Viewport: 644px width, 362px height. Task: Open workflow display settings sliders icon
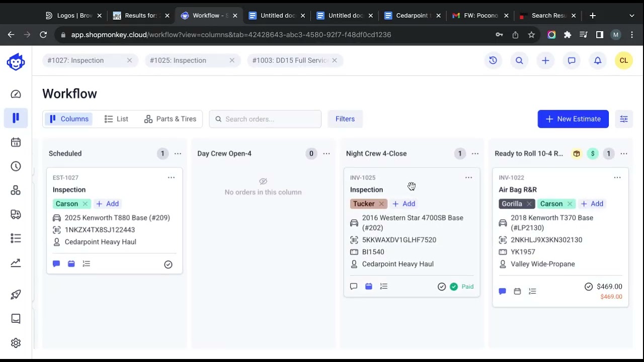(x=624, y=119)
